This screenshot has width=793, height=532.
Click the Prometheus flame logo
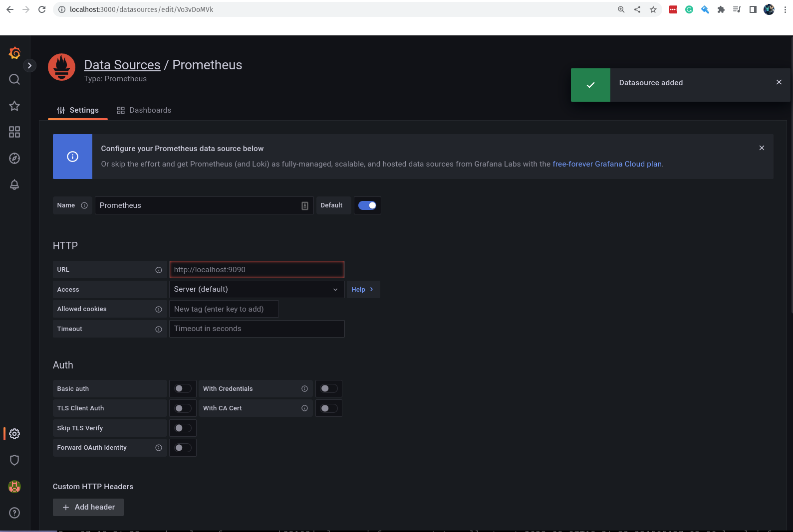(61, 67)
